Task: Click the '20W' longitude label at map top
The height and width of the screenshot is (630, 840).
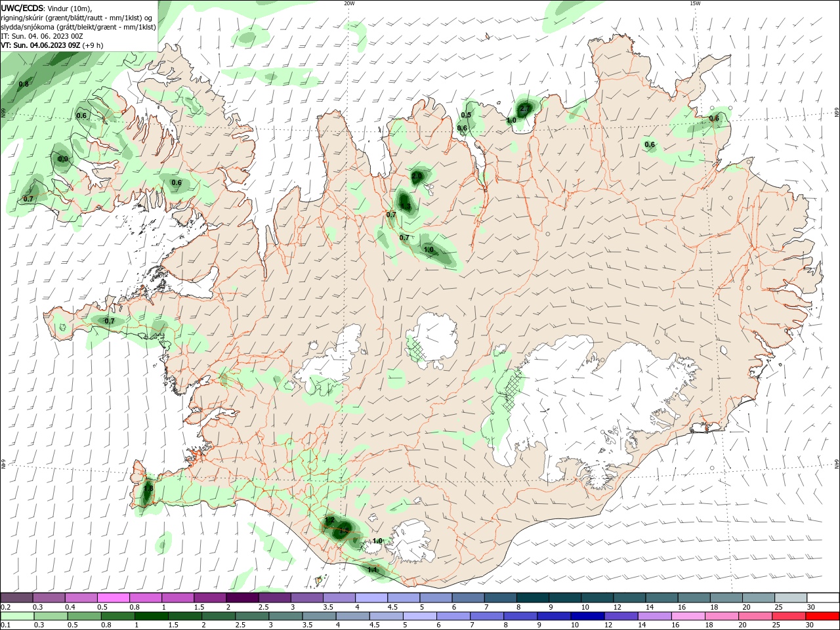Action: (x=349, y=3)
